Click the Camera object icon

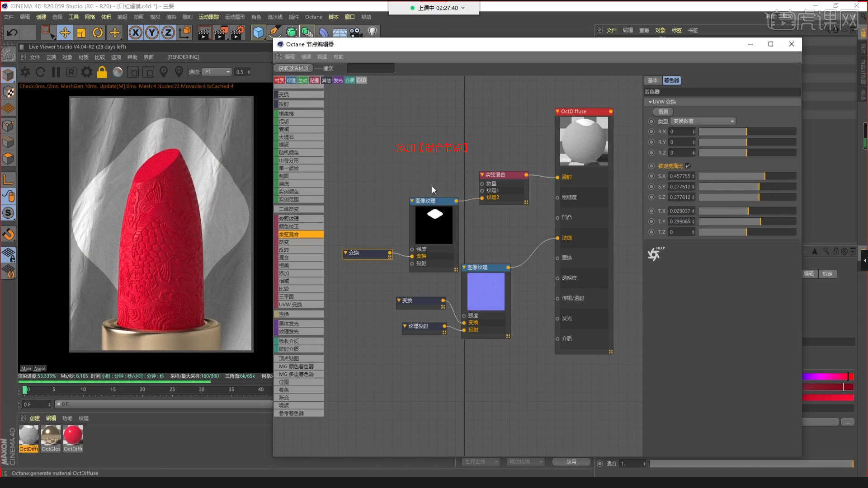click(356, 33)
